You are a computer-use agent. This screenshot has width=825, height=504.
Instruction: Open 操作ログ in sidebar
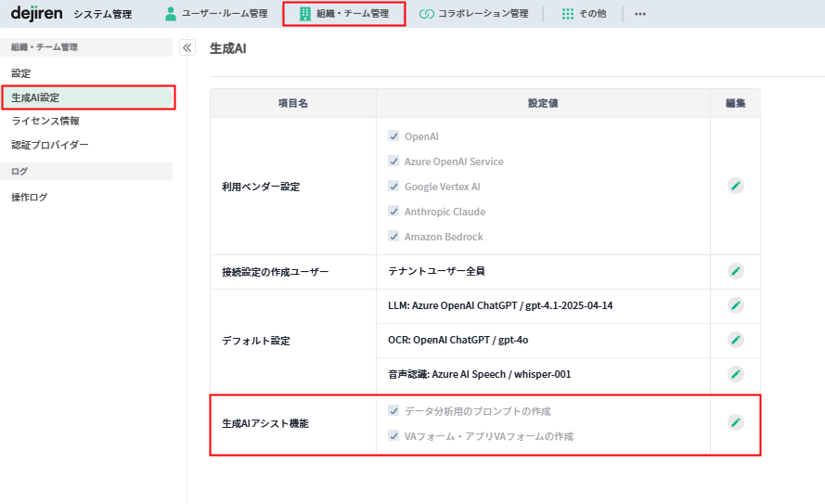(x=30, y=197)
